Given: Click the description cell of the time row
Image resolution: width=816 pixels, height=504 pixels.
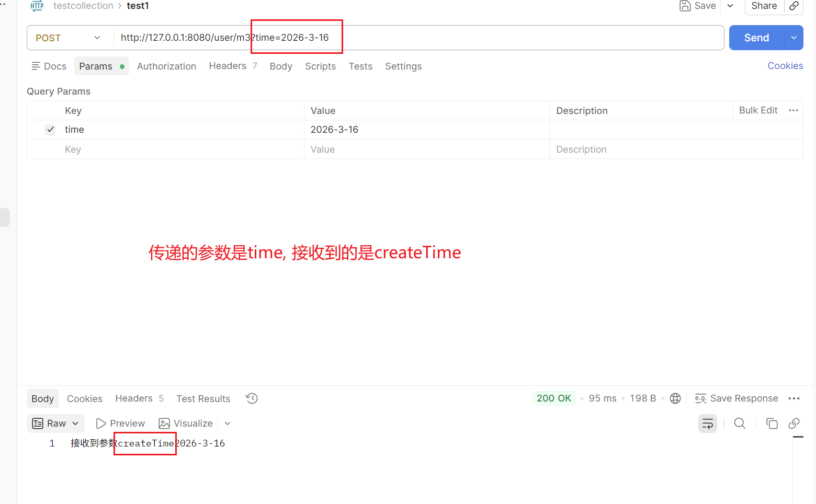Looking at the screenshot, I should tap(676, 130).
